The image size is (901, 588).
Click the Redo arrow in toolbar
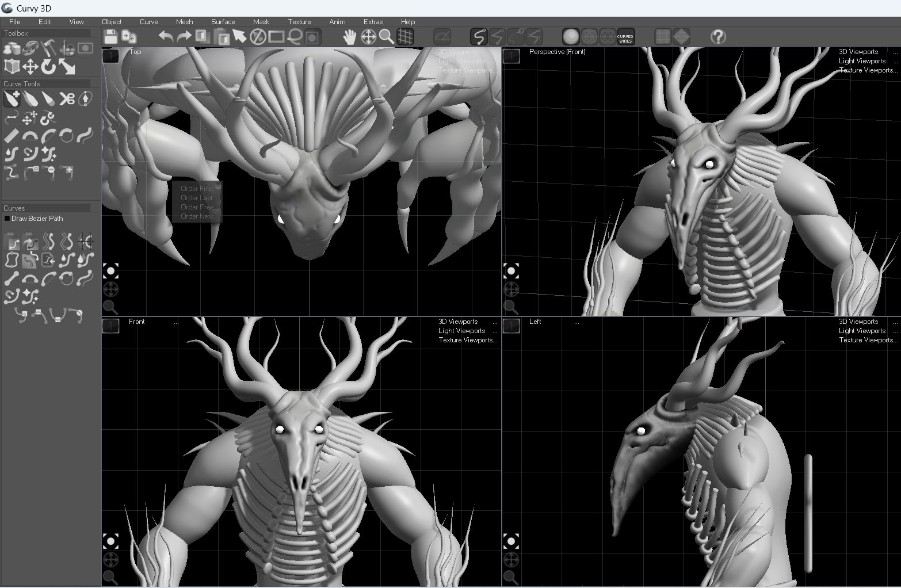pos(184,37)
